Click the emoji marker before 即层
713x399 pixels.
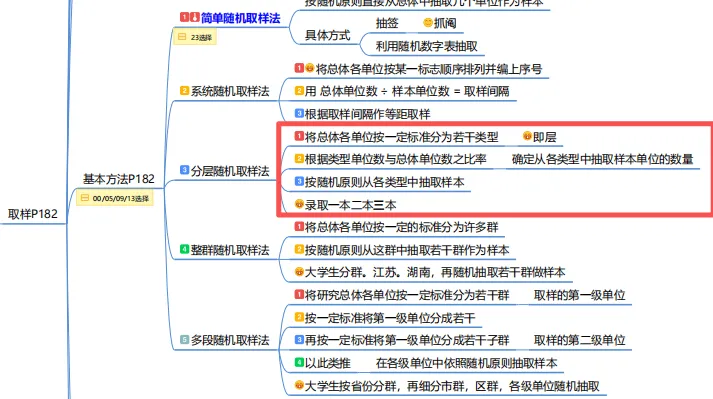(527, 136)
